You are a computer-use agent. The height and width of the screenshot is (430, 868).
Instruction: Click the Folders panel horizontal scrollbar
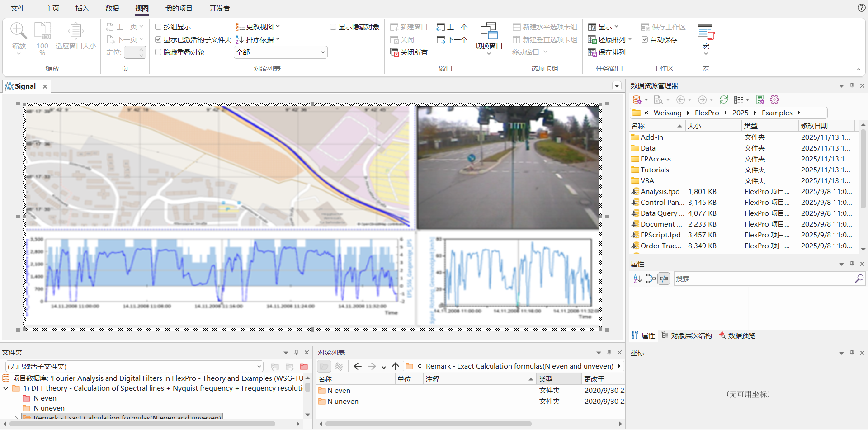point(142,424)
